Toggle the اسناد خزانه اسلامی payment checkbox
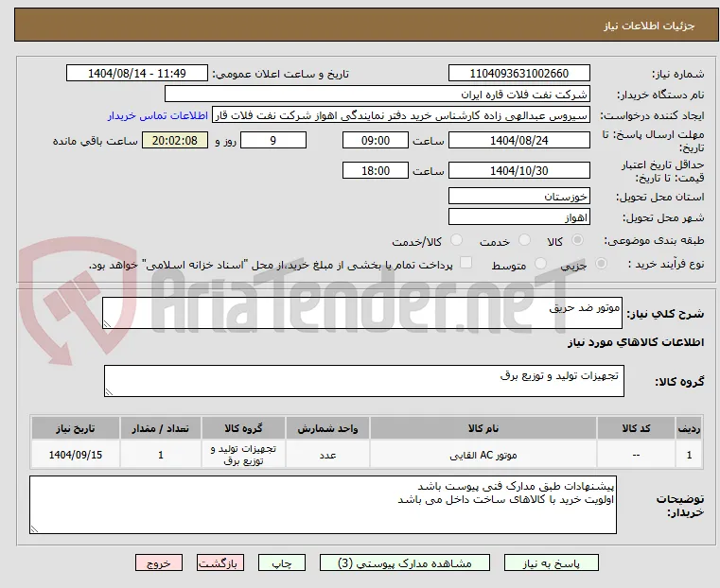 [465, 263]
